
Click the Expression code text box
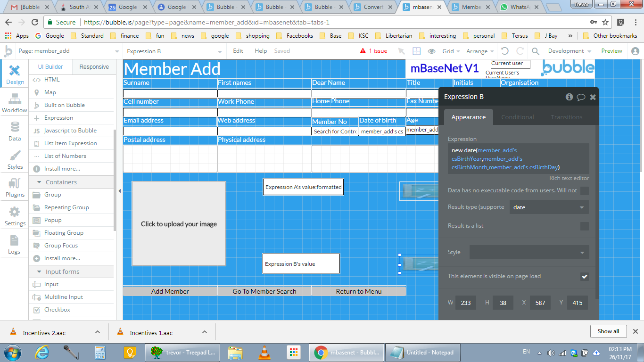click(518, 159)
